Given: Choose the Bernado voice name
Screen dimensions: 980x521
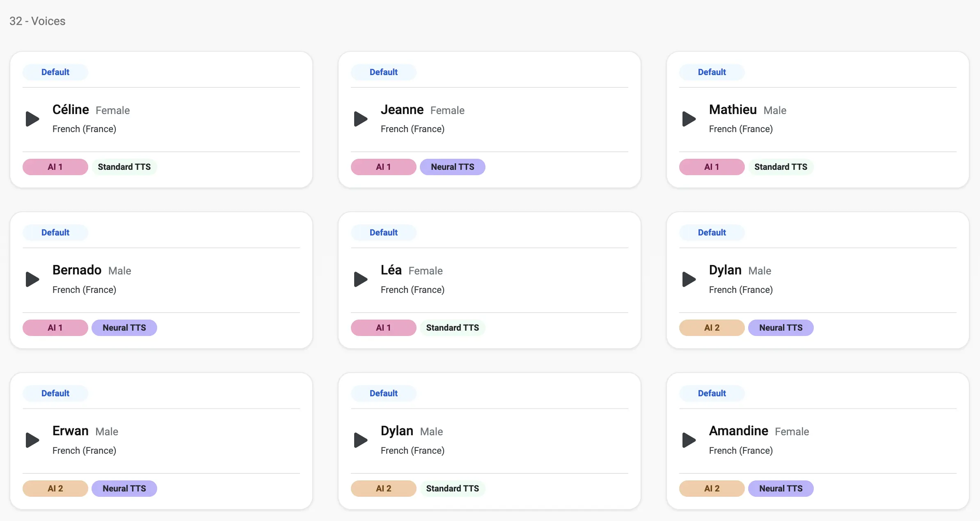Looking at the screenshot, I should (77, 270).
